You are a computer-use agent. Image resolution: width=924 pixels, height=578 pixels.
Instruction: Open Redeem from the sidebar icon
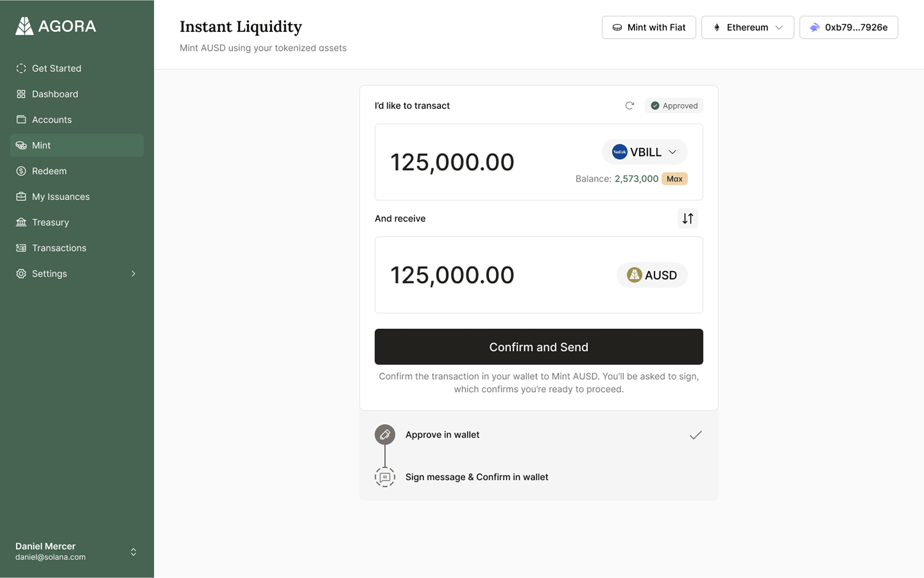pyautogui.click(x=21, y=171)
